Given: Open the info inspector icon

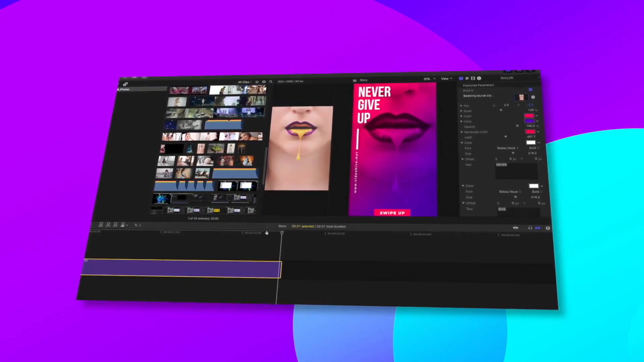Looking at the screenshot, I should 479,78.
